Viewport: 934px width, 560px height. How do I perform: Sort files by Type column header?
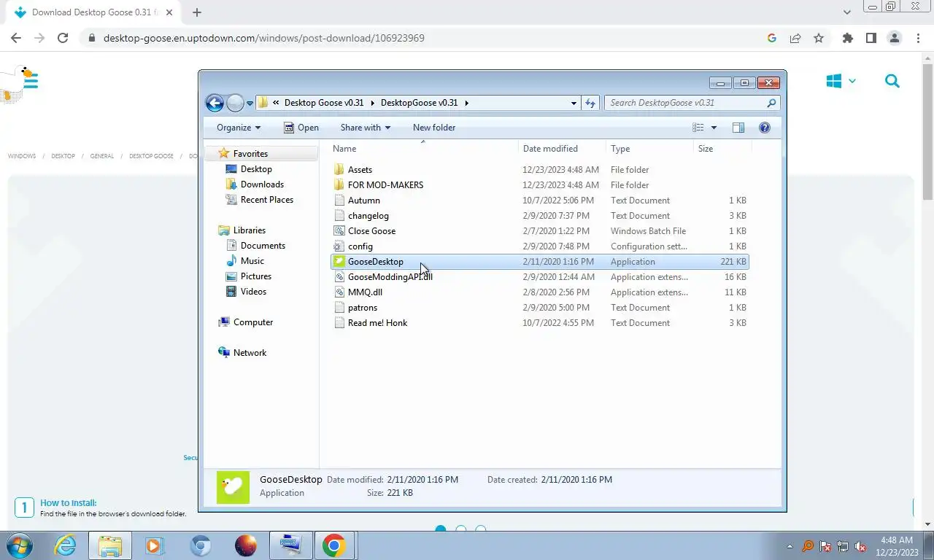click(x=649, y=149)
